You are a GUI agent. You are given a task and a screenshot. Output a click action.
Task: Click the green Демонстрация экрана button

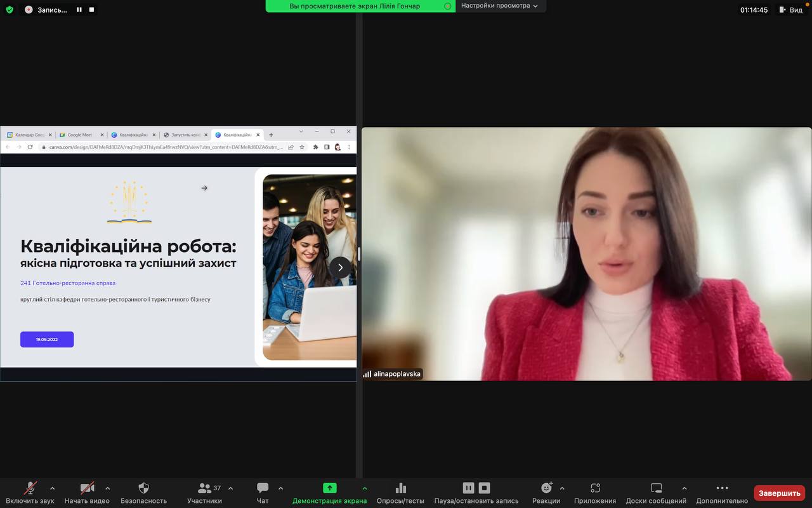tap(329, 493)
